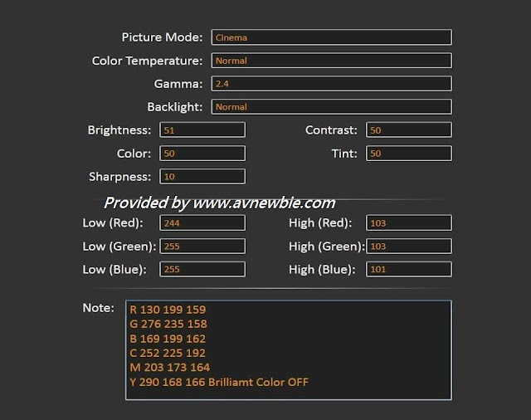Click the 'Tint:' label
The width and height of the screenshot is (531, 420).
[344, 154]
